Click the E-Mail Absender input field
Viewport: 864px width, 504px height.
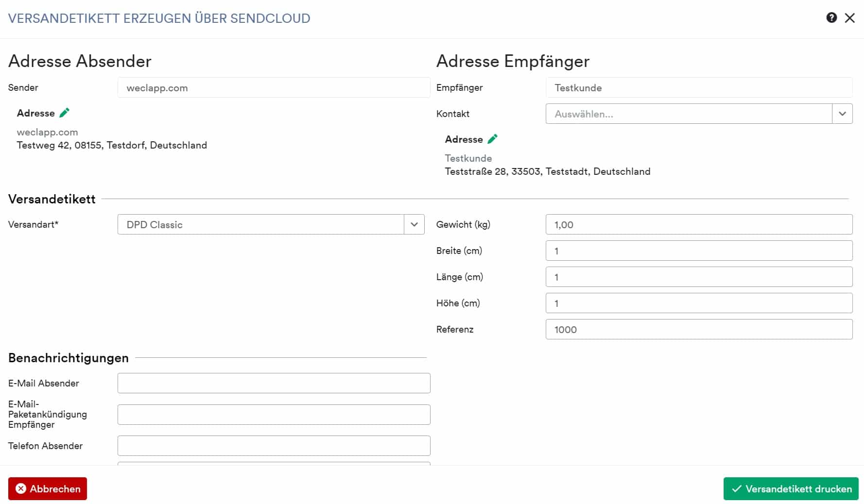[274, 383]
